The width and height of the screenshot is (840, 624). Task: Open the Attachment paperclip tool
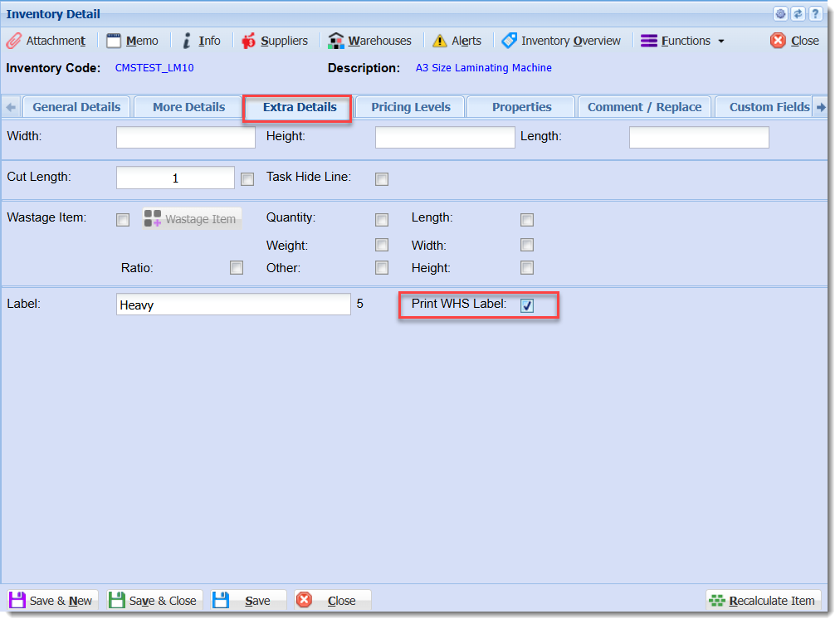46,41
